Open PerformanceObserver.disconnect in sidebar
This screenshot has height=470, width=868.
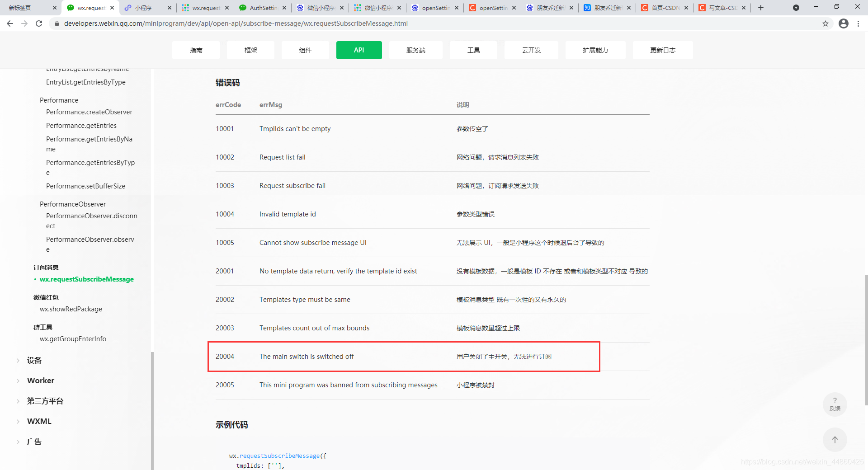(91, 221)
